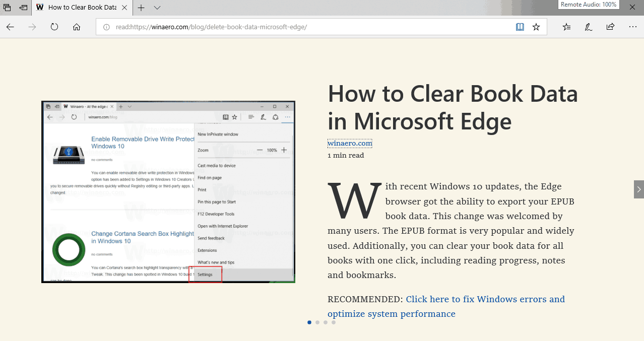
Task: Click the Forward navigation arrow
Action: pyautogui.click(x=32, y=27)
